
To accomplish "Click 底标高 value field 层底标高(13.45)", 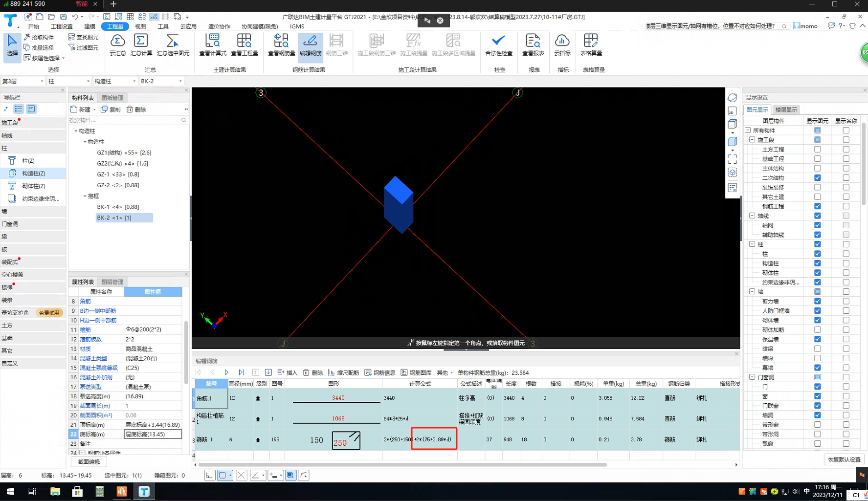I will coord(153,434).
